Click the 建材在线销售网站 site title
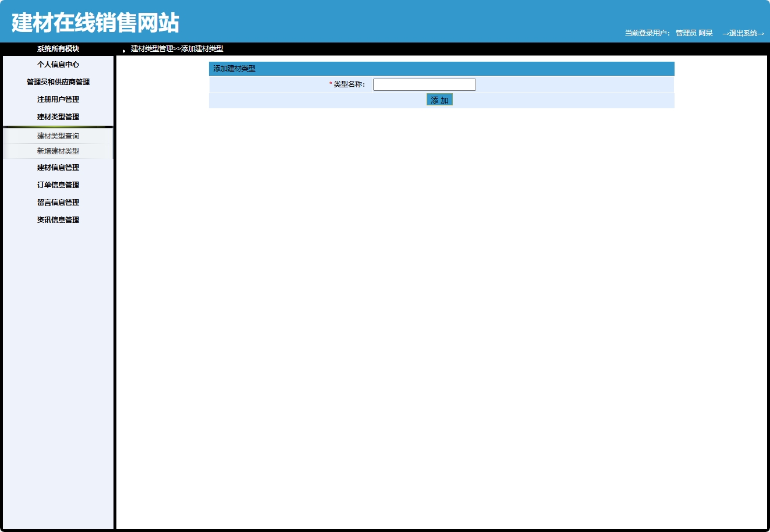Image resolution: width=770 pixels, height=532 pixels. pos(93,22)
